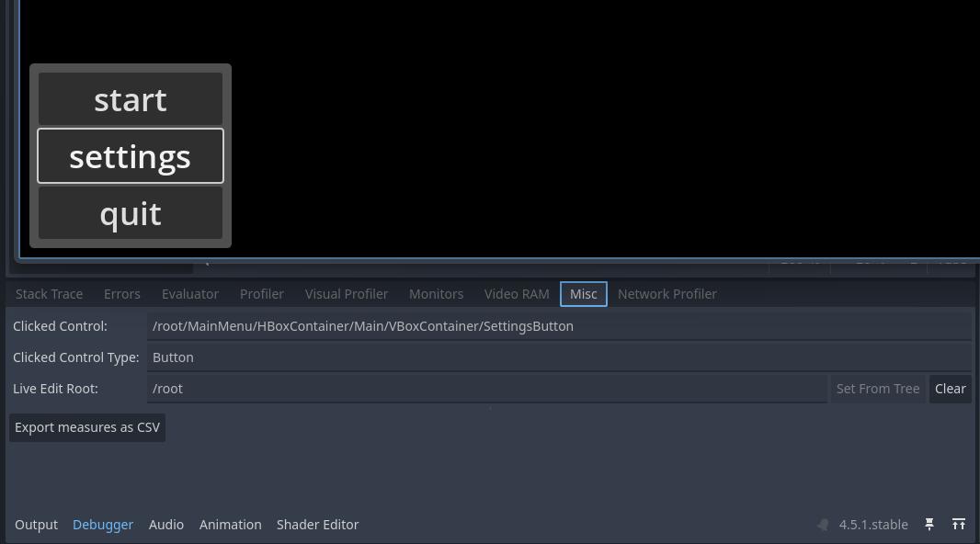Toggle the Shader Editor panel
This screenshot has width=980, height=544.
(x=318, y=525)
